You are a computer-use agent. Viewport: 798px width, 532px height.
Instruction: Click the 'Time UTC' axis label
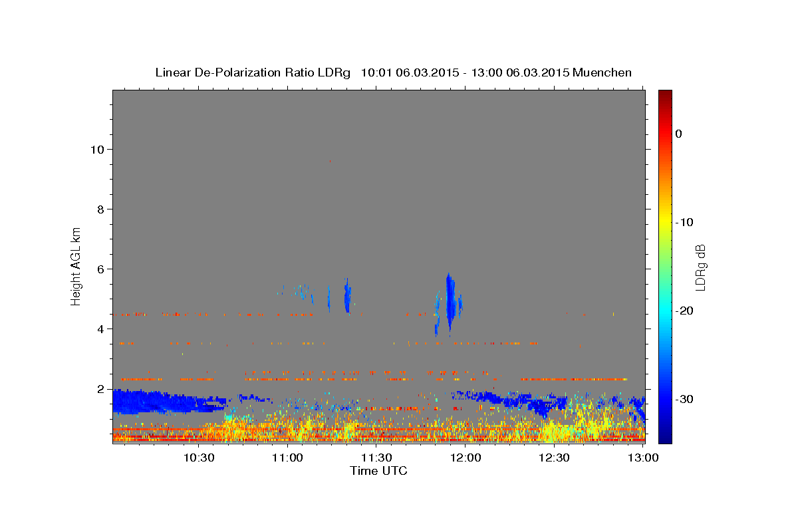click(x=378, y=471)
